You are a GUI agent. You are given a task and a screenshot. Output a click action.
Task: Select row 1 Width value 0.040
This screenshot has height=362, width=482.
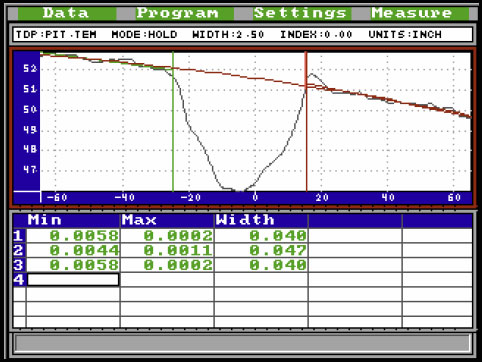261,236
